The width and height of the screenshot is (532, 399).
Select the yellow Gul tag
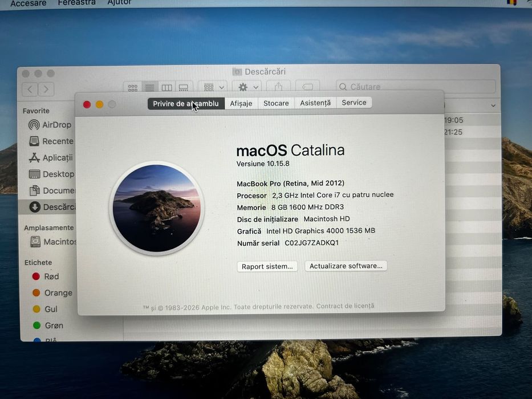click(45, 309)
